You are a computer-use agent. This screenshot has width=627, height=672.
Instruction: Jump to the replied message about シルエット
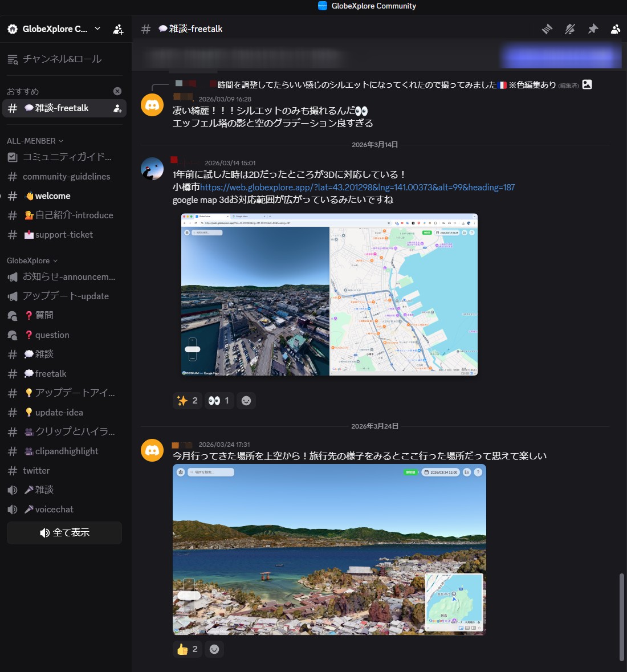tap(357, 85)
